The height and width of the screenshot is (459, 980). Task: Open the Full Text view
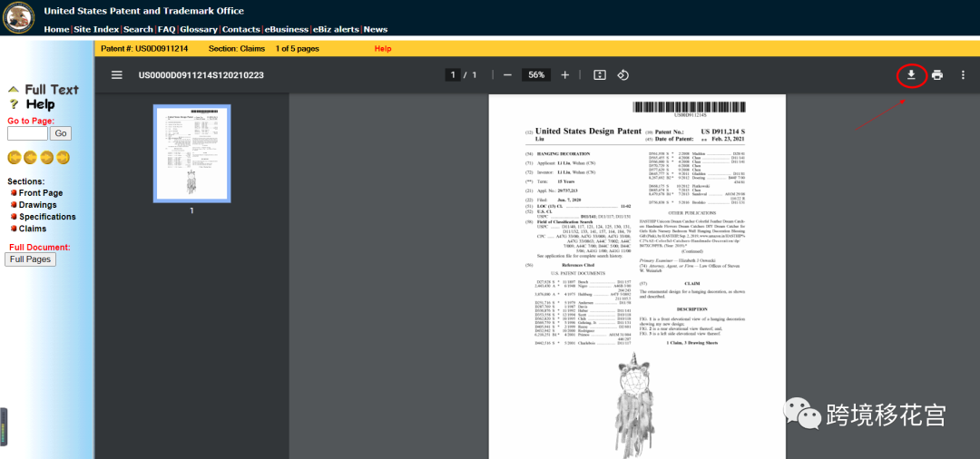point(52,89)
